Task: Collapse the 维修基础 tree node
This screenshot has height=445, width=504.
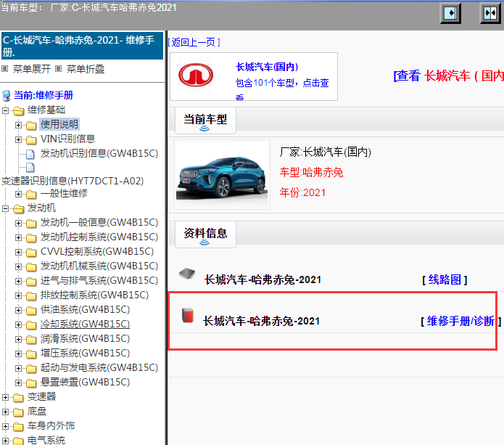Action: click(x=5, y=110)
